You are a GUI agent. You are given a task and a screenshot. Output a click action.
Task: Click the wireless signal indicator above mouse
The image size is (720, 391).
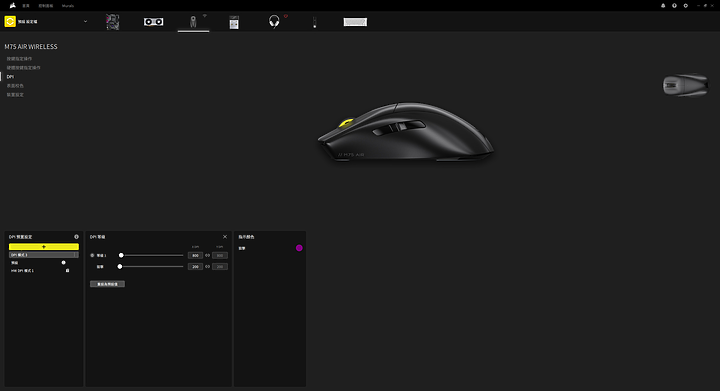pos(205,16)
